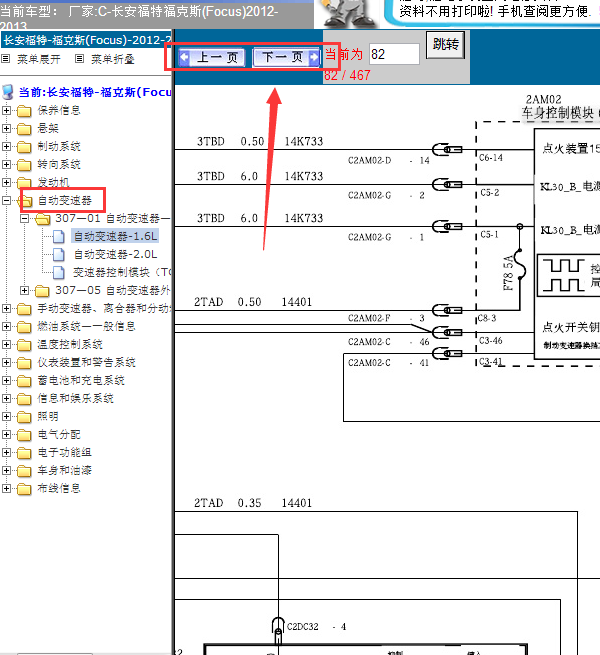Click the 保养信息 folder icon
Image resolution: width=600 pixels, height=655 pixels.
click(x=24, y=111)
